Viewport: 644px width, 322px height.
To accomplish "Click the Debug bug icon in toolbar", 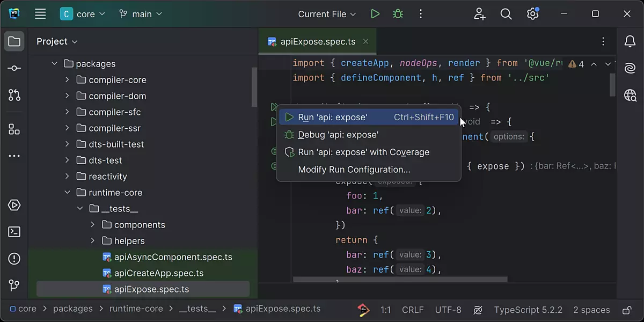I will tap(398, 14).
